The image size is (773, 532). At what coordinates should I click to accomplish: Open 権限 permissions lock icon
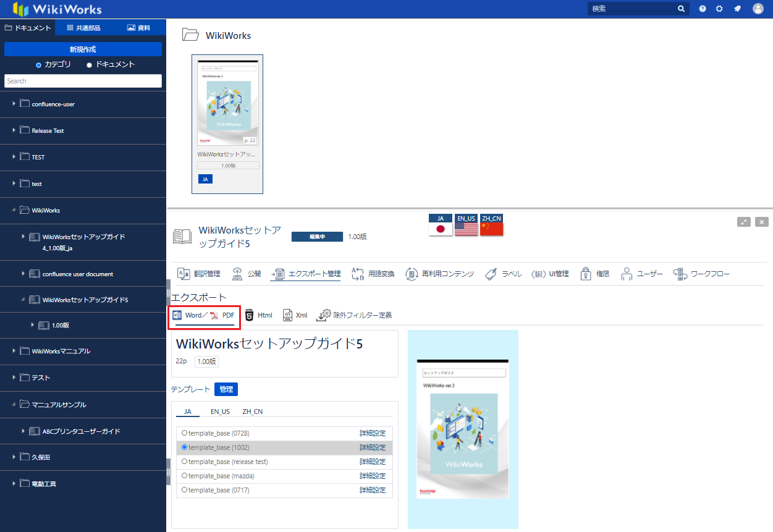tap(586, 274)
